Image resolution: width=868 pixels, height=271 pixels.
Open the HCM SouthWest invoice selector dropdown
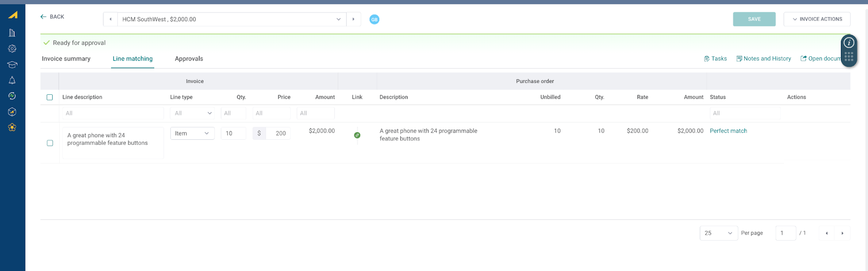232,20
